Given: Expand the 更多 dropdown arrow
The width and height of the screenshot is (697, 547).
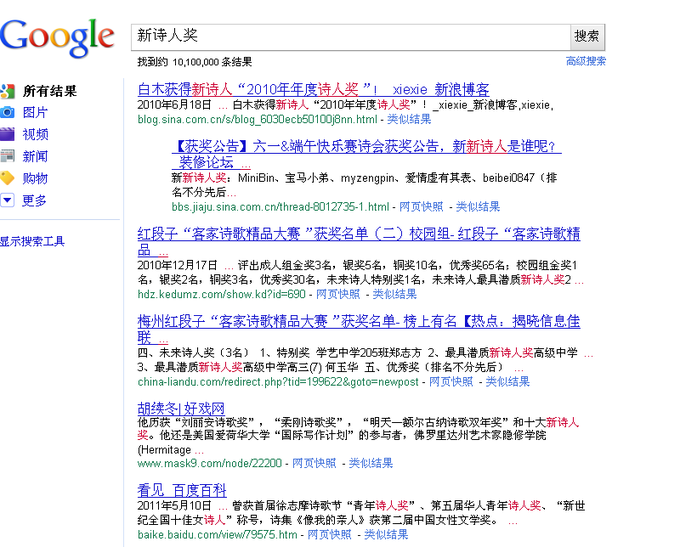Looking at the screenshot, I should 8,200.
